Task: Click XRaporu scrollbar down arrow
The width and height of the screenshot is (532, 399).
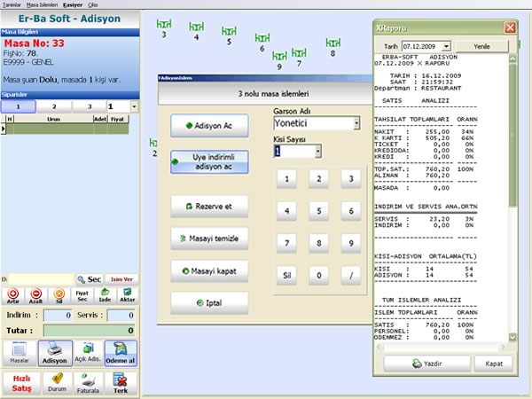Action: (x=512, y=337)
